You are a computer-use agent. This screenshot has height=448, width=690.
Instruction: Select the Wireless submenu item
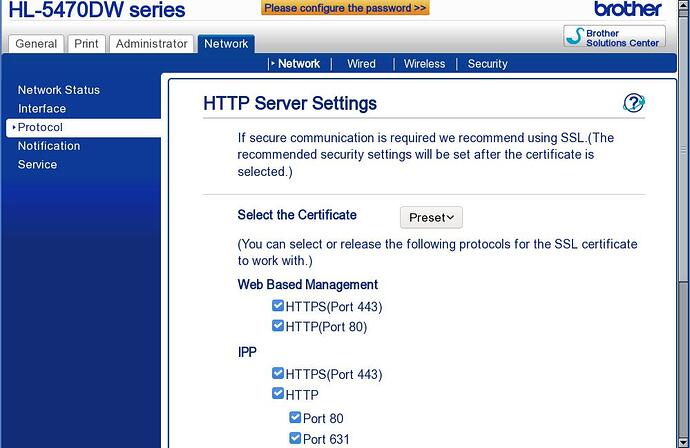tap(424, 64)
